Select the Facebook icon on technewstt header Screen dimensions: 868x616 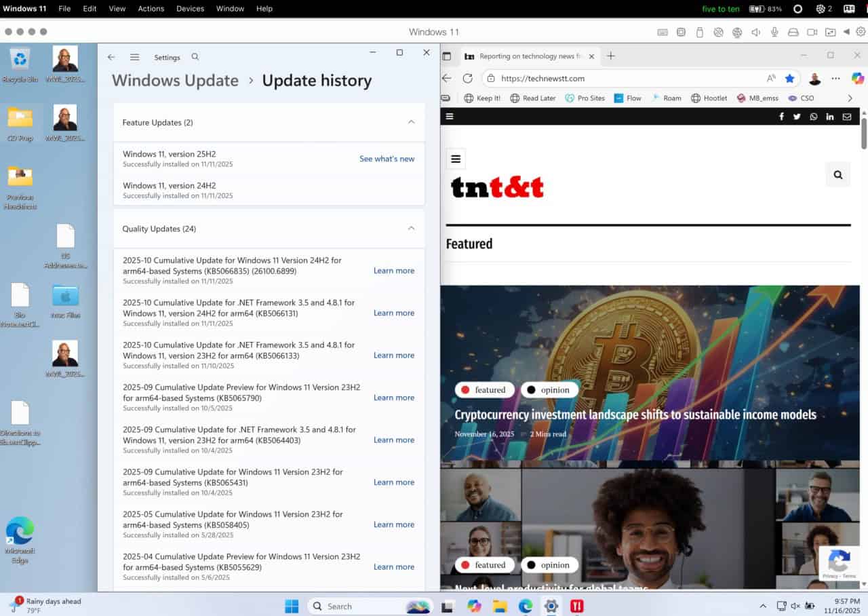[x=781, y=116]
